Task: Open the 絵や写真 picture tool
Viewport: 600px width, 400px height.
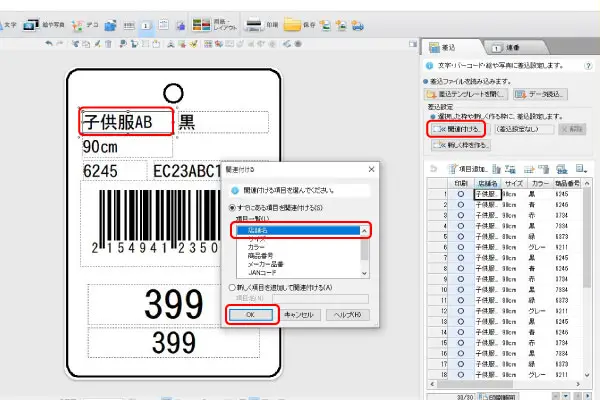Action: [x=43, y=25]
